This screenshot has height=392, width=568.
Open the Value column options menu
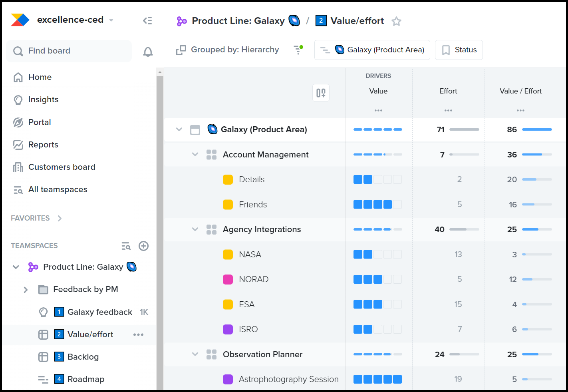click(378, 110)
